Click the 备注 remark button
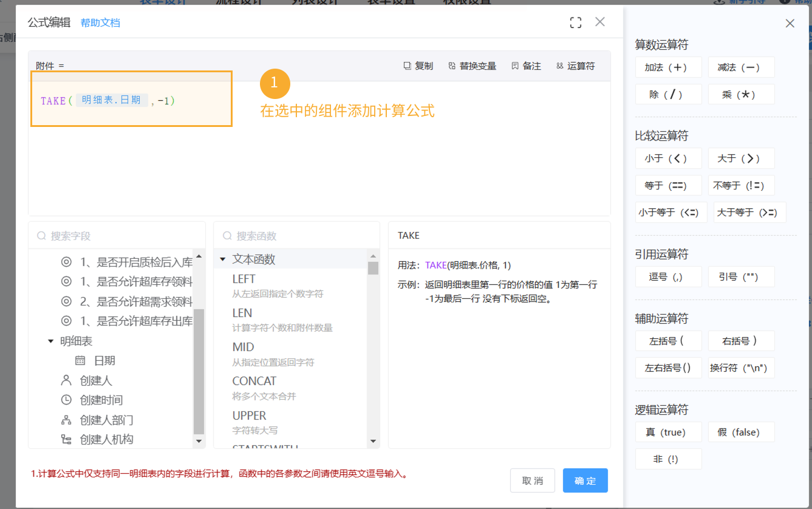 [526, 66]
